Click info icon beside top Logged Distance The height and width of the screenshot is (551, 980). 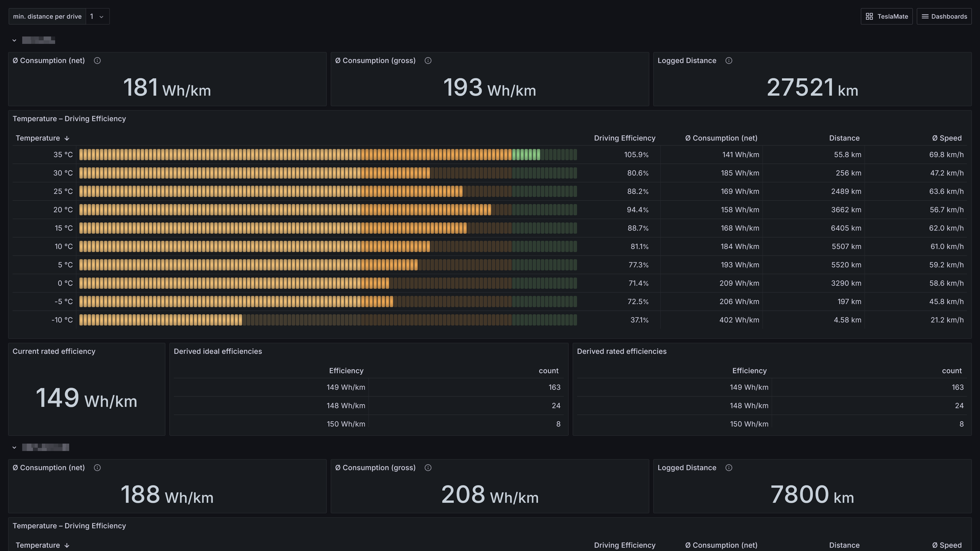pyautogui.click(x=729, y=61)
